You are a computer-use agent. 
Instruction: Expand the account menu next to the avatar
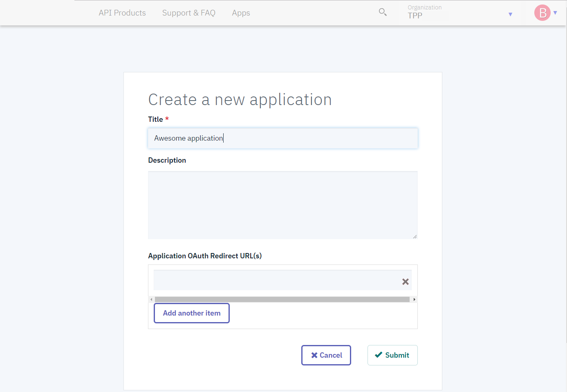[x=556, y=13]
